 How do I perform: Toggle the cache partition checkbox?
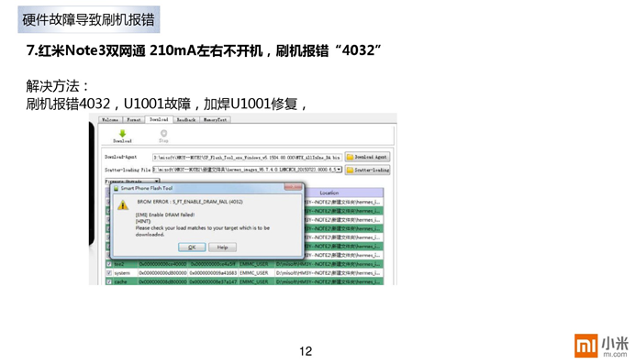[109, 281]
